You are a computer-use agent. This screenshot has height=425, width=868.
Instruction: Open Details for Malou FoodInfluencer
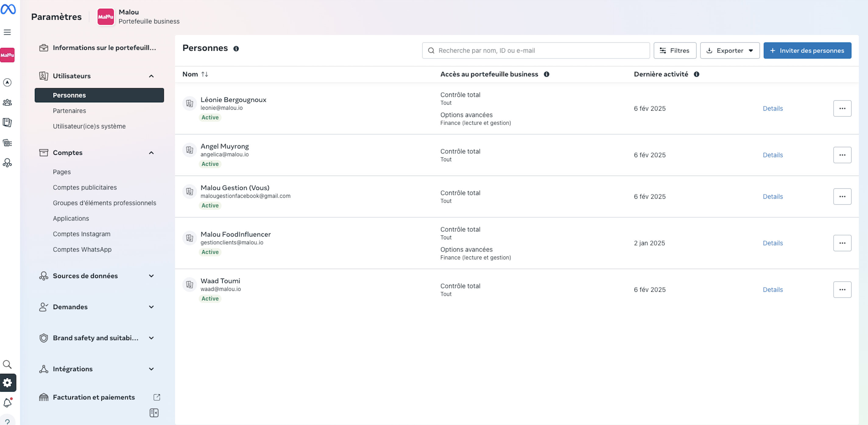(773, 243)
